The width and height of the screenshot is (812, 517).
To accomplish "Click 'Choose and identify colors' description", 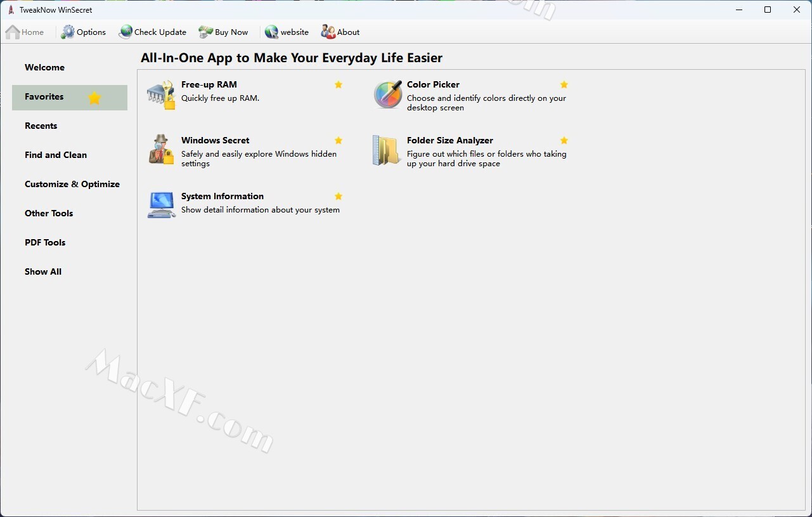I will point(486,103).
